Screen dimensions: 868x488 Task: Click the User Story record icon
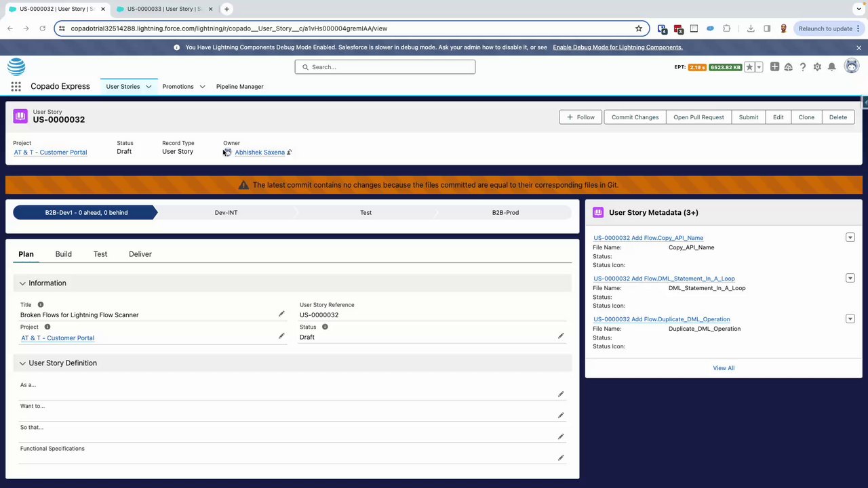click(20, 116)
